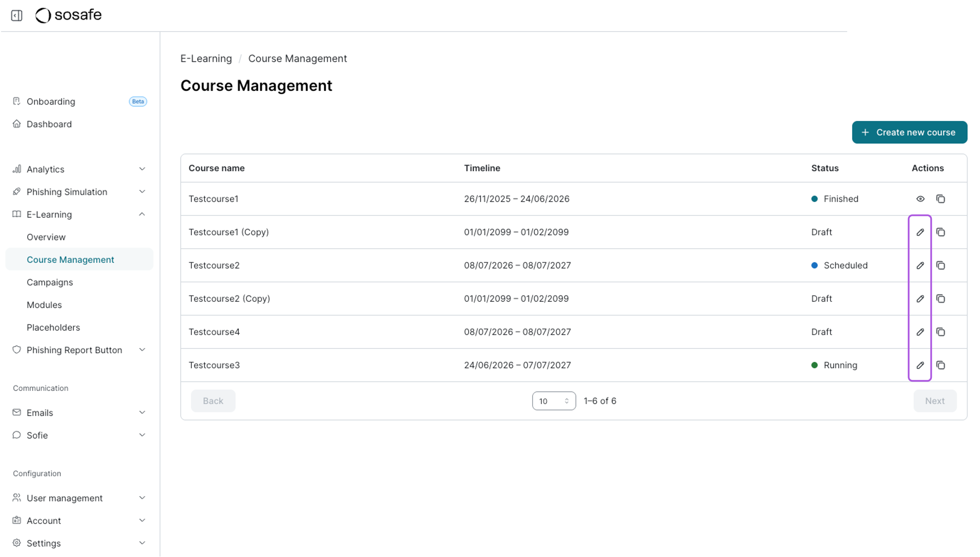980x557 pixels.
Task: Click the Course Management breadcrumb
Action: (298, 59)
